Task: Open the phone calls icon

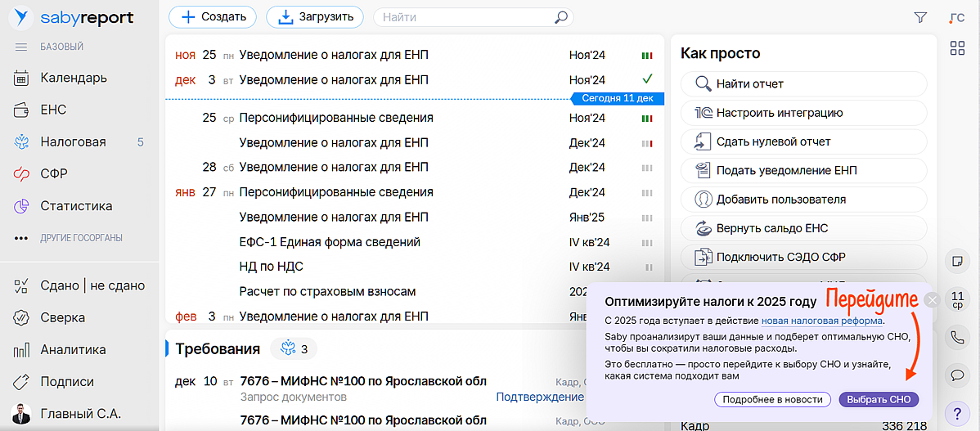Action: [955, 337]
